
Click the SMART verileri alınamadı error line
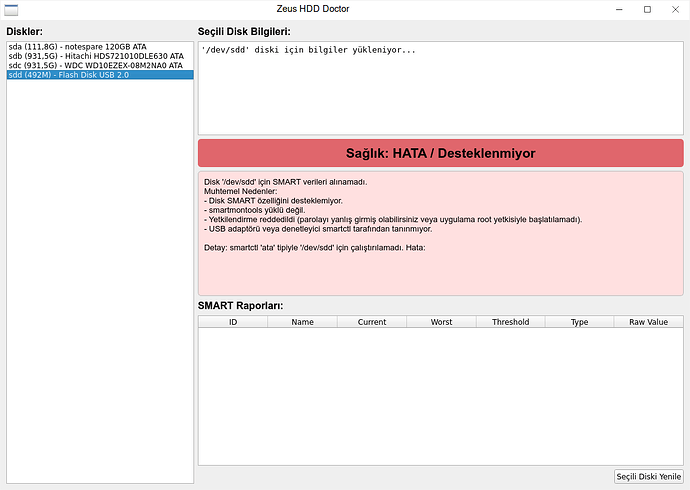click(x=286, y=182)
